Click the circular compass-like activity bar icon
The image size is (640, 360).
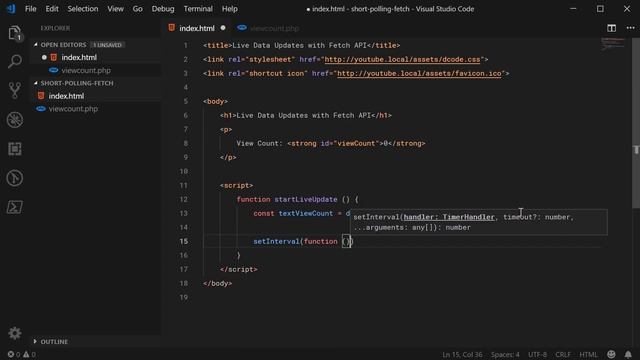point(15,178)
